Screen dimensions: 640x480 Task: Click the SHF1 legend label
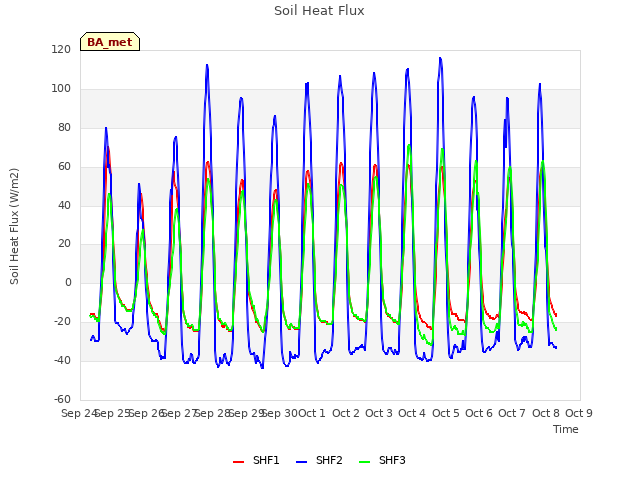point(266,460)
